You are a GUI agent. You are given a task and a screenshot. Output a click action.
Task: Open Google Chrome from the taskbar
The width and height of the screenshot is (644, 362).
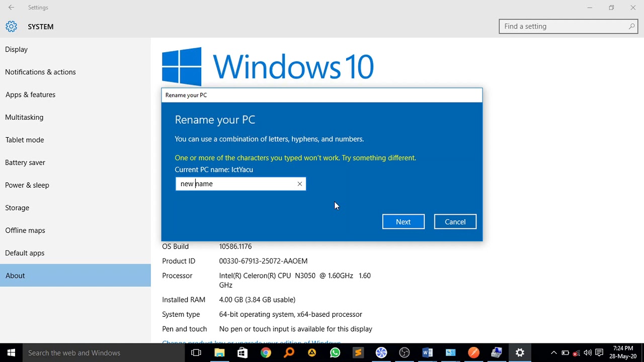click(266, 353)
